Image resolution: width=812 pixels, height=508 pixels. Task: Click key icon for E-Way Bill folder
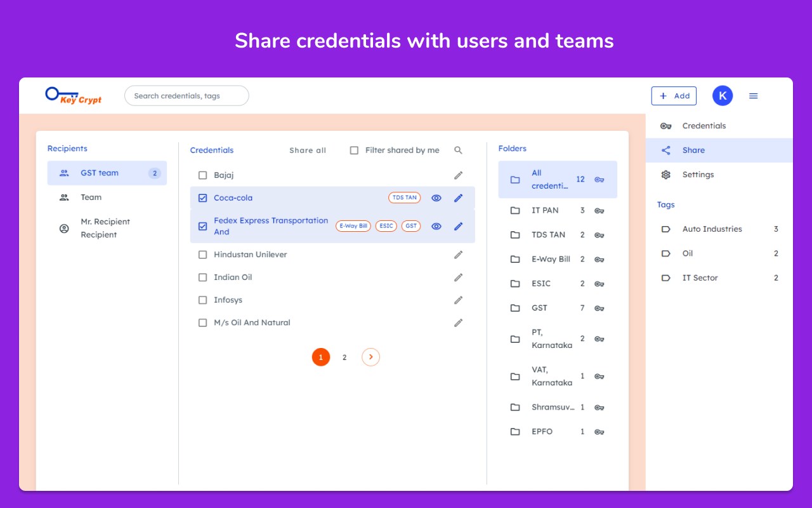pos(599,260)
